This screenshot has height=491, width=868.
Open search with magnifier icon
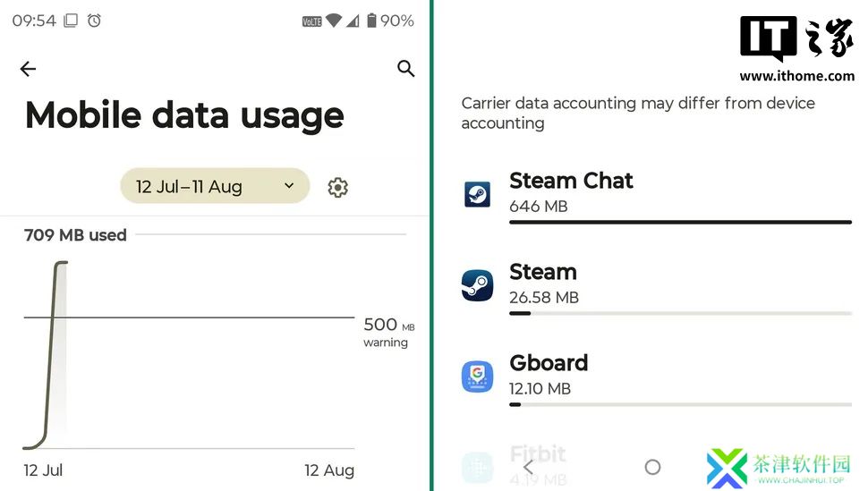click(x=405, y=69)
